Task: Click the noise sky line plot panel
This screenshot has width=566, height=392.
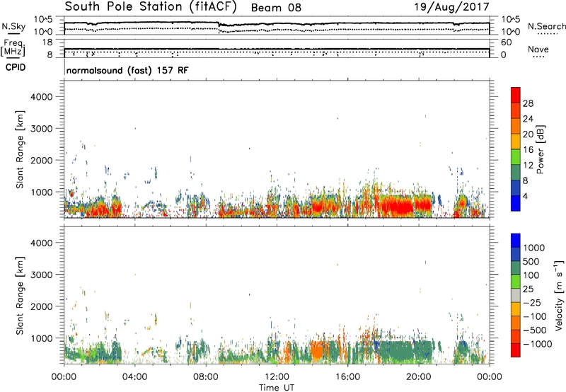Action: click(x=277, y=25)
